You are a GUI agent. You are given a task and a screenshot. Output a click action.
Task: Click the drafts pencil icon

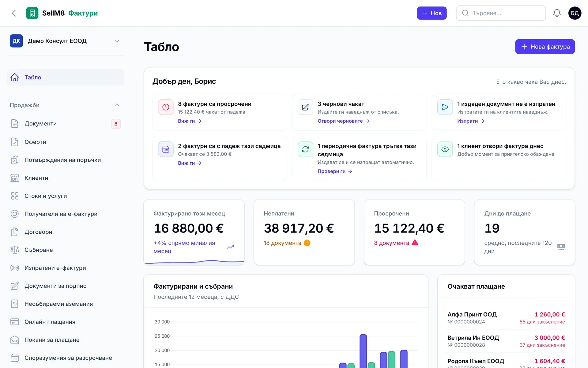[x=305, y=107]
